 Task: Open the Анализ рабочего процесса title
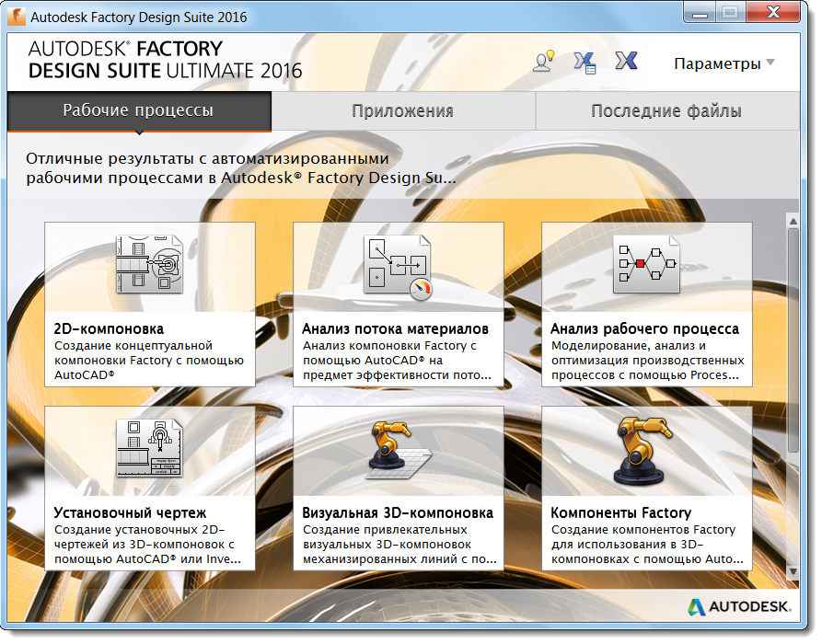pyautogui.click(x=645, y=329)
